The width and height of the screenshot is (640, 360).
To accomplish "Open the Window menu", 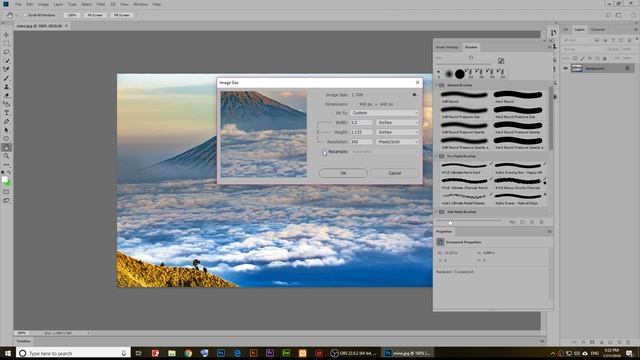I will coord(140,4).
